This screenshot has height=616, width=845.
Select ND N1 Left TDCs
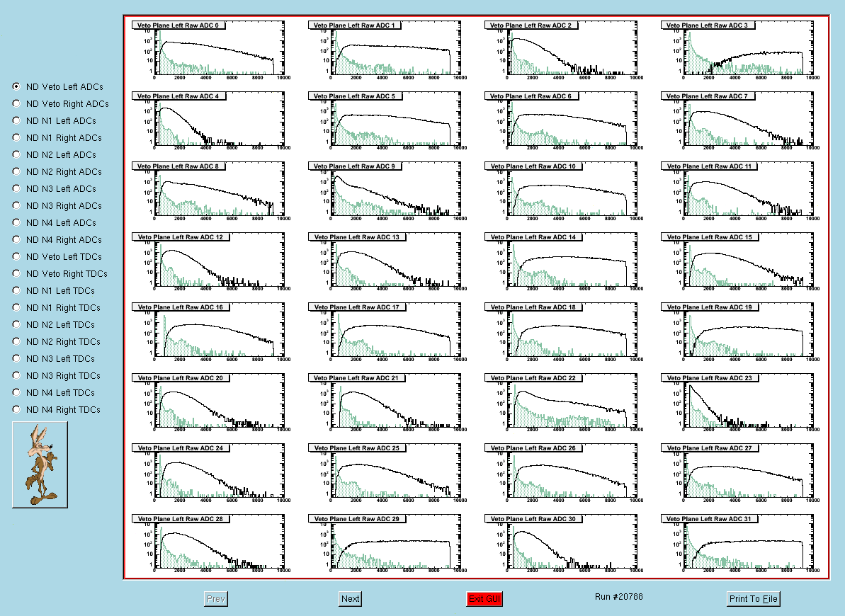click(x=17, y=290)
